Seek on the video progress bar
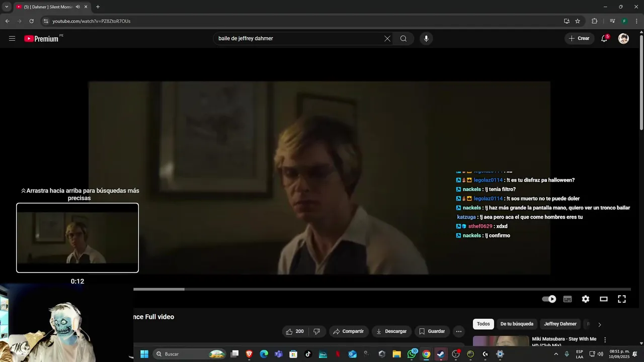 (x=382, y=289)
